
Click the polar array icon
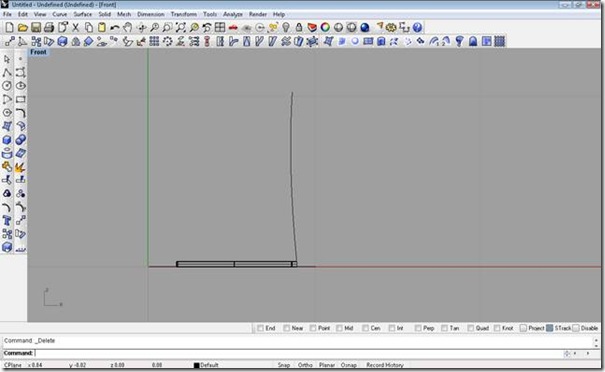[x=167, y=41]
